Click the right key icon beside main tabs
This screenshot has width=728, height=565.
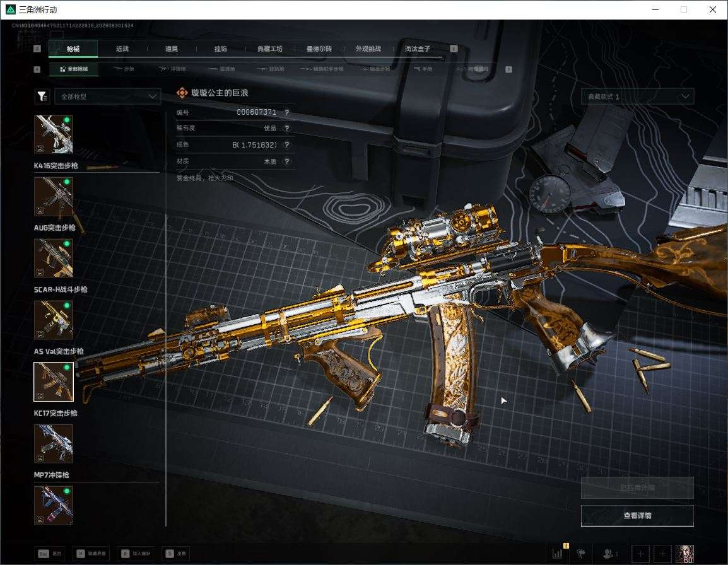coord(454,49)
